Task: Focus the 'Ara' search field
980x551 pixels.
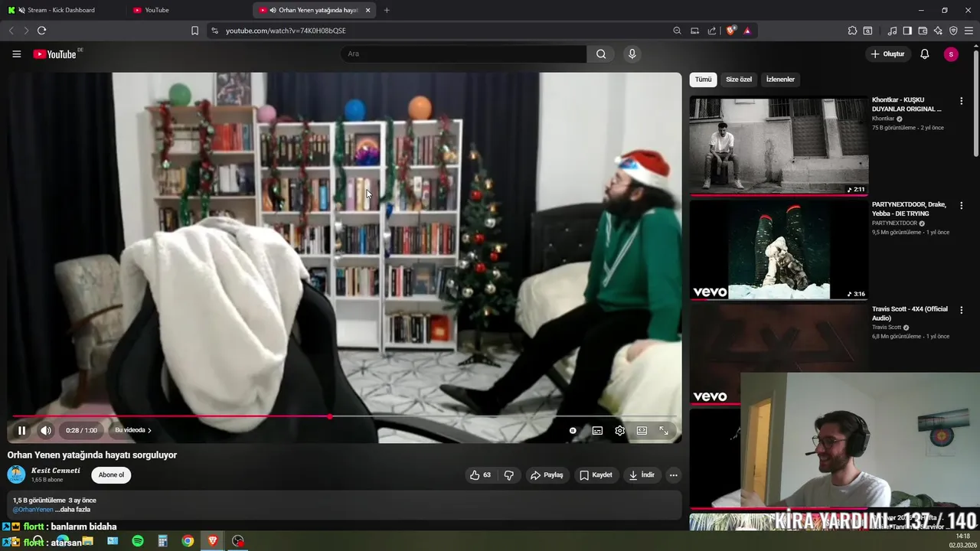Action: (464, 54)
